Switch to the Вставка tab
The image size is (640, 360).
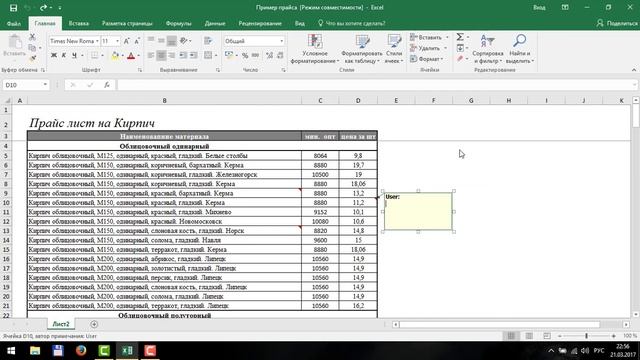[79, 24]
